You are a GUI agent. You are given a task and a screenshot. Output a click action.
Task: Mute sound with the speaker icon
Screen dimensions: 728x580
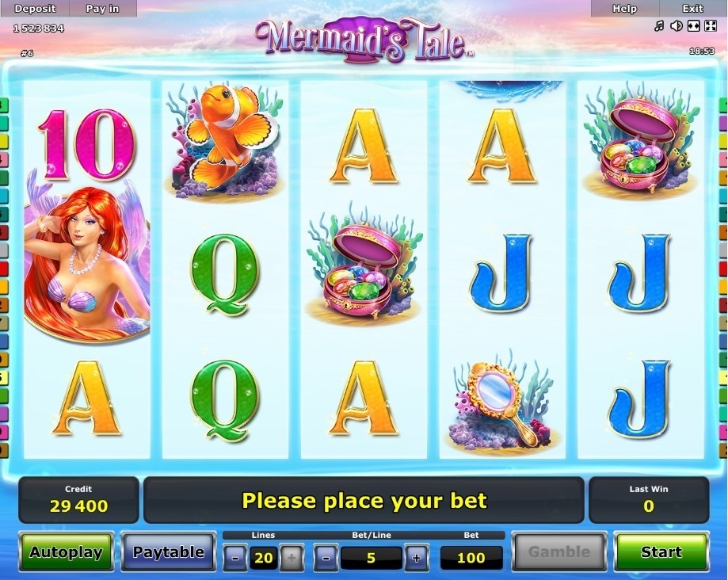coord(676,26)
